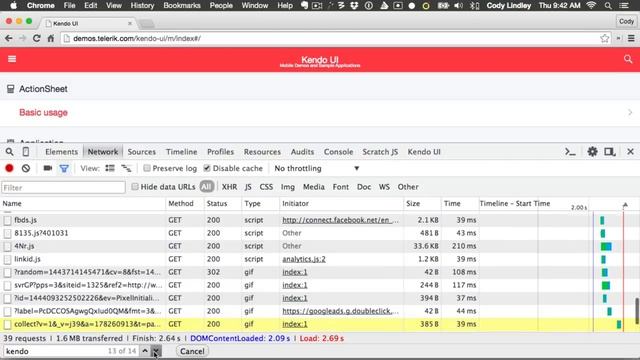
Task: Show All request types
Action: [207, 187]
